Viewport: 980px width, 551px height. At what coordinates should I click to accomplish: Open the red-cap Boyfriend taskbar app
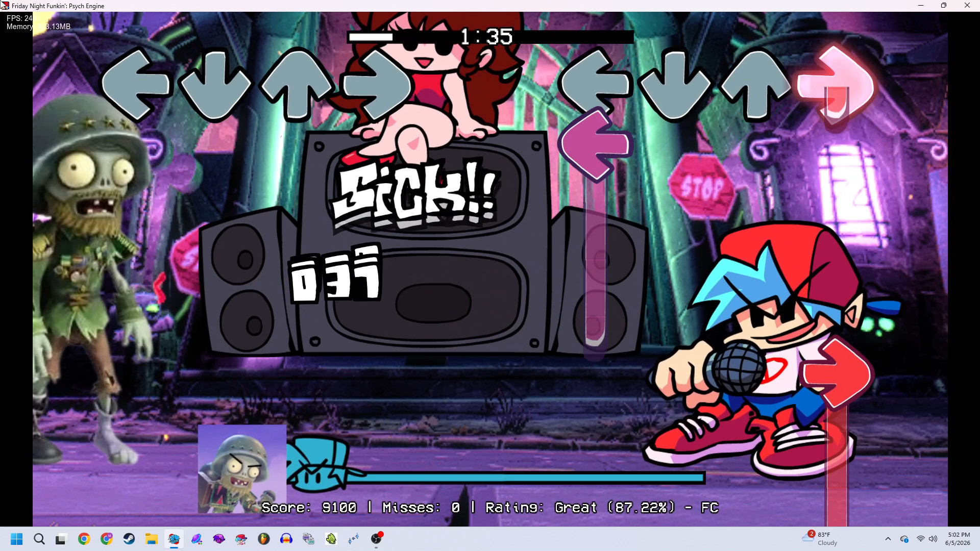[241, 539]
